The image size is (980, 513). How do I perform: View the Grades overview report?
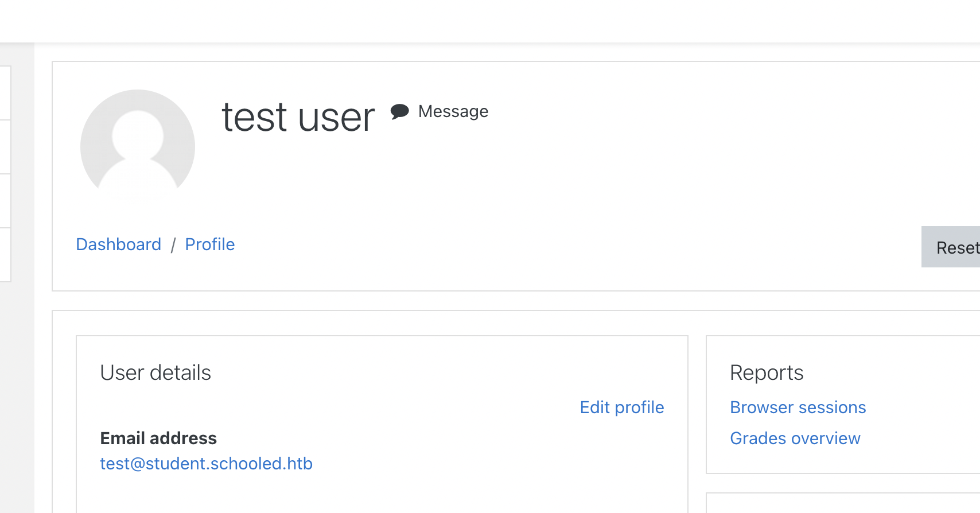pyautogui.click(x=795, y=438)
